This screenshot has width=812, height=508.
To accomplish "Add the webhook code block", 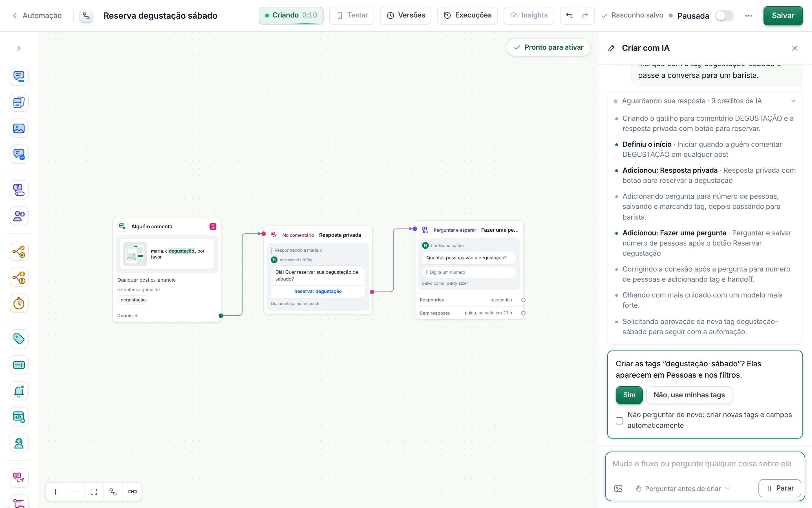I will [19, 417].
